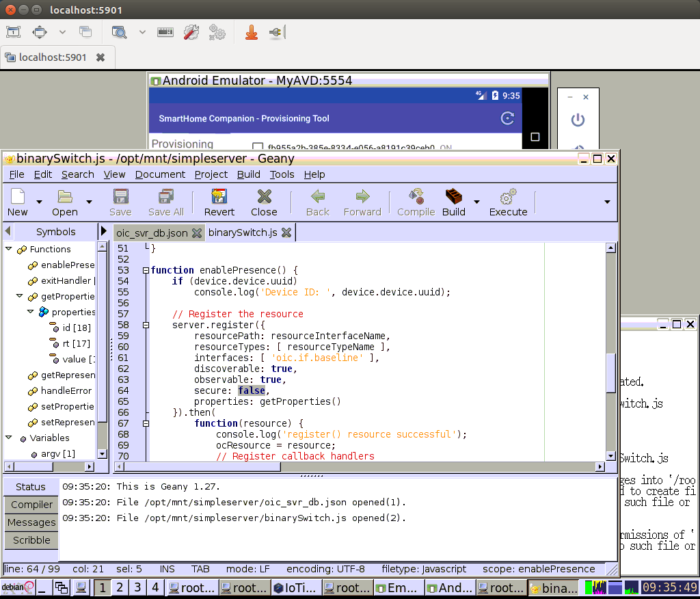Click the Build brick icon
The height and width of the screenshot is (599, 700).
[x=453, y=197]
